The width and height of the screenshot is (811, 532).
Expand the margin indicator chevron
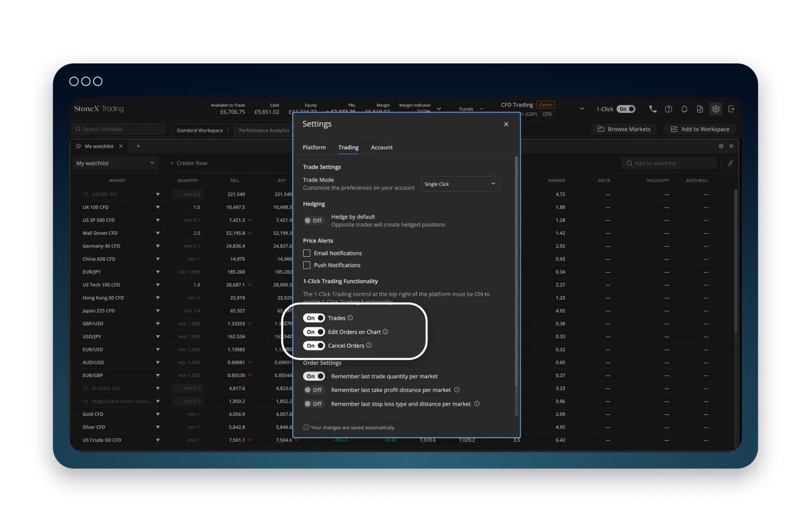[439, 109]
